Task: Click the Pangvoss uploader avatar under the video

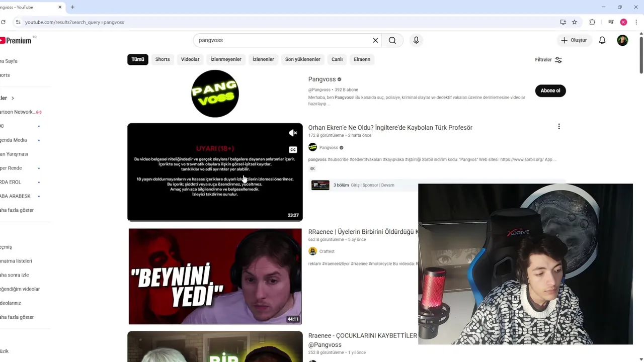Action: 312,147
